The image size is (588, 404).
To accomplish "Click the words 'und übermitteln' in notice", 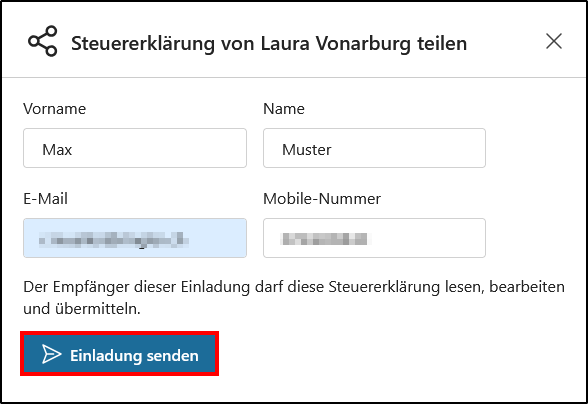I will pyautogui.click(x=82, y=309).
